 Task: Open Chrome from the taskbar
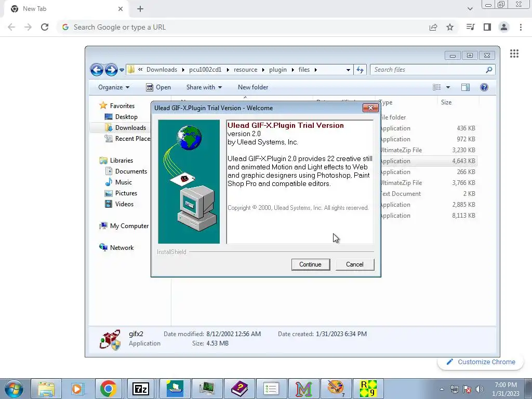click(x=108, y=389)
